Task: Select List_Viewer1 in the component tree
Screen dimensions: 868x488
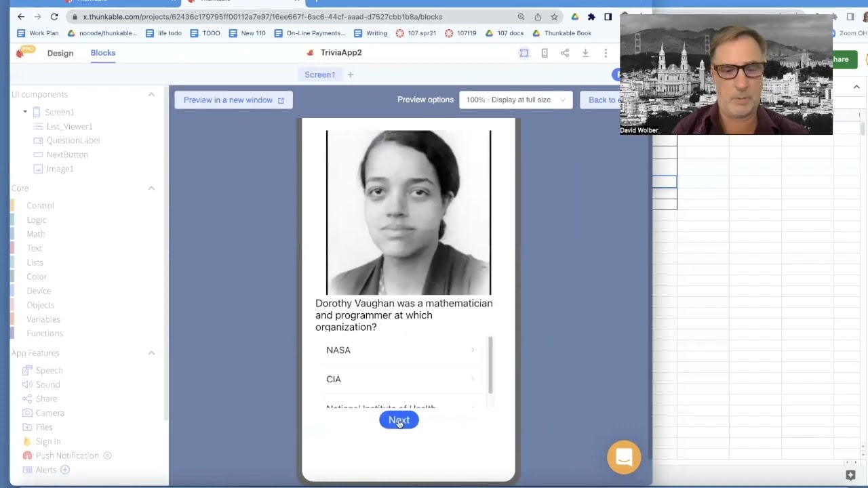Action: [x=69, y=126]
